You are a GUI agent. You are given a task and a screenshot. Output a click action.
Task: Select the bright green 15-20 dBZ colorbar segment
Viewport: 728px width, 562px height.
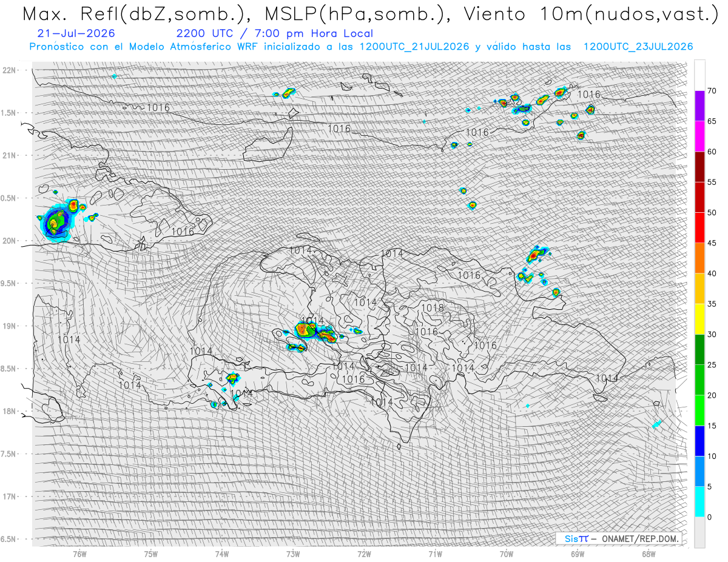click(x=699, y=410)
